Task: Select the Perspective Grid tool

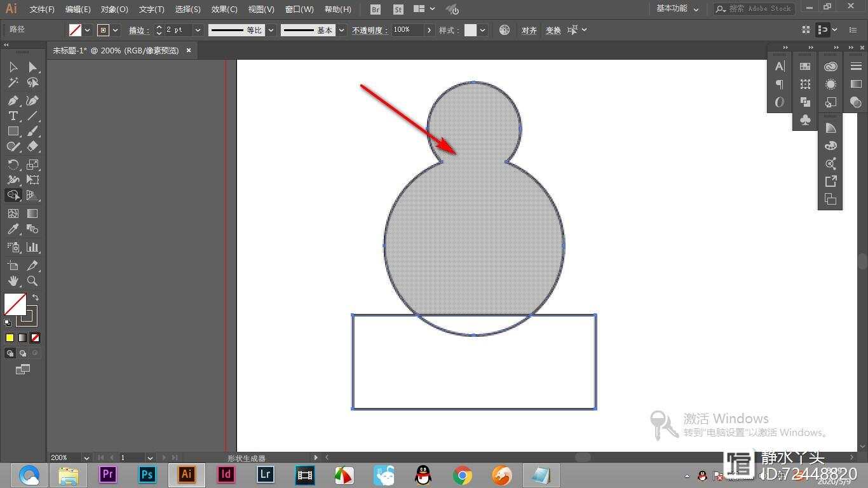Action: pyautogui.click(x=32, y=195)
